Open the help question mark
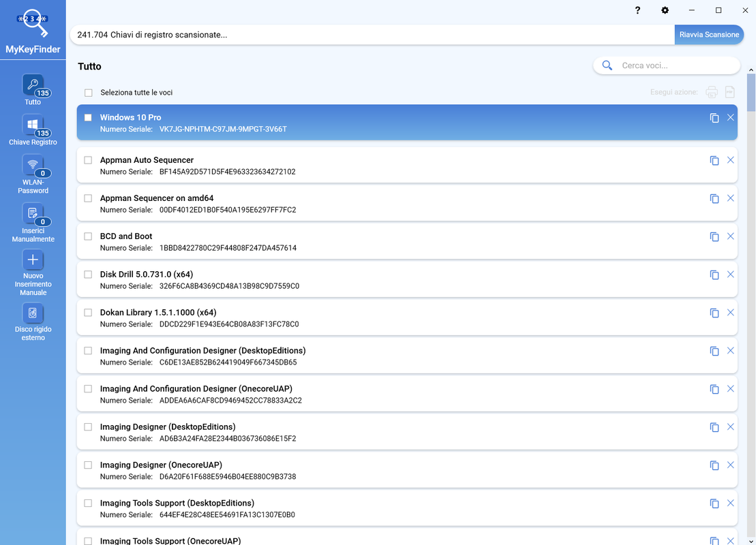The image size is (756, 545). pyautogui.click(x=637, y=10)
